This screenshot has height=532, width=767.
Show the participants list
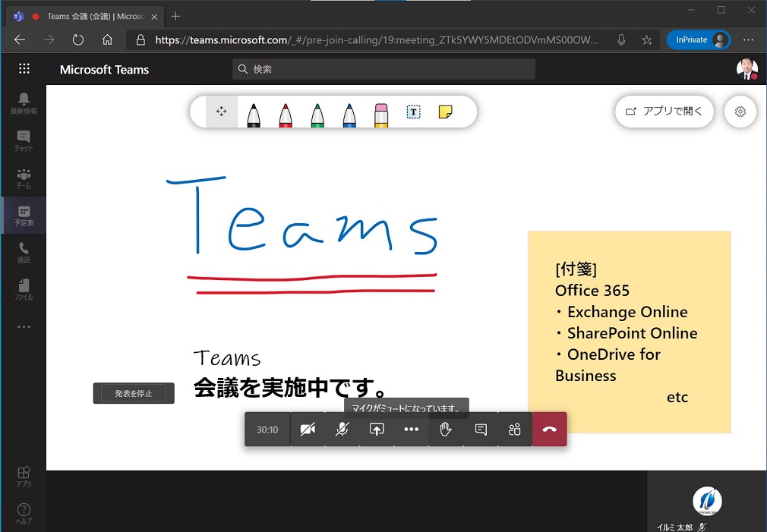(515, 430)
